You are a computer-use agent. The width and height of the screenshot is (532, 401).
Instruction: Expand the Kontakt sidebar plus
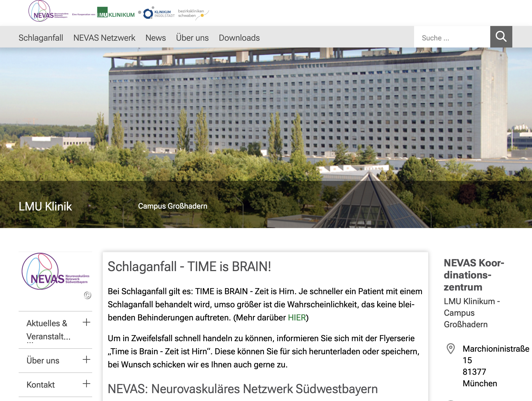(x=86, y=384)
